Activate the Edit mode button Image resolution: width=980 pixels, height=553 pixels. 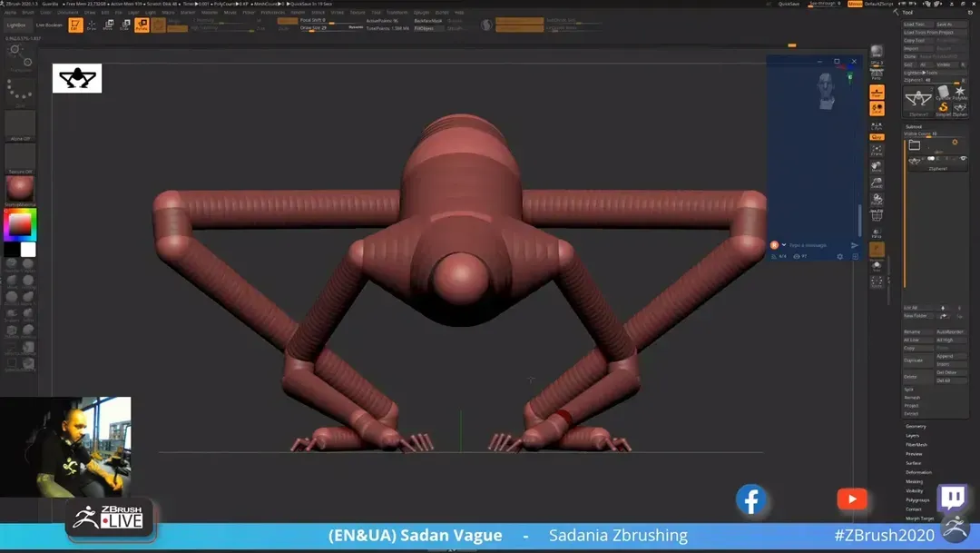76,25
